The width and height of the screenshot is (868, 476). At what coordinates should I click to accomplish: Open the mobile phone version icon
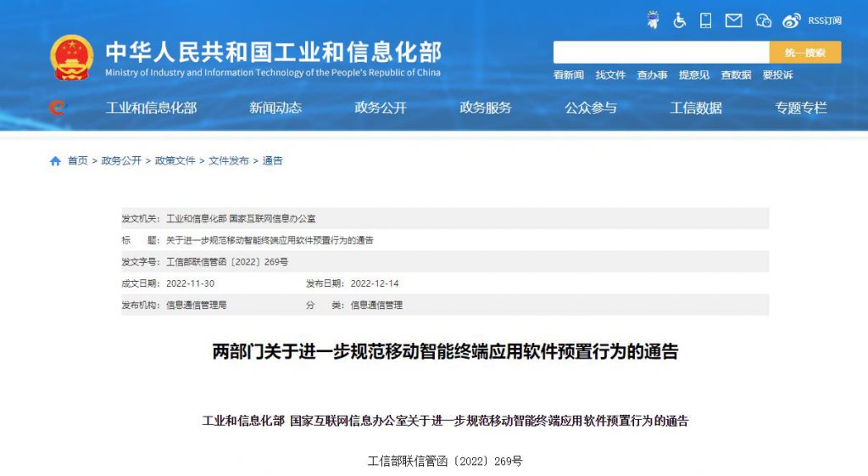point(706,20)
